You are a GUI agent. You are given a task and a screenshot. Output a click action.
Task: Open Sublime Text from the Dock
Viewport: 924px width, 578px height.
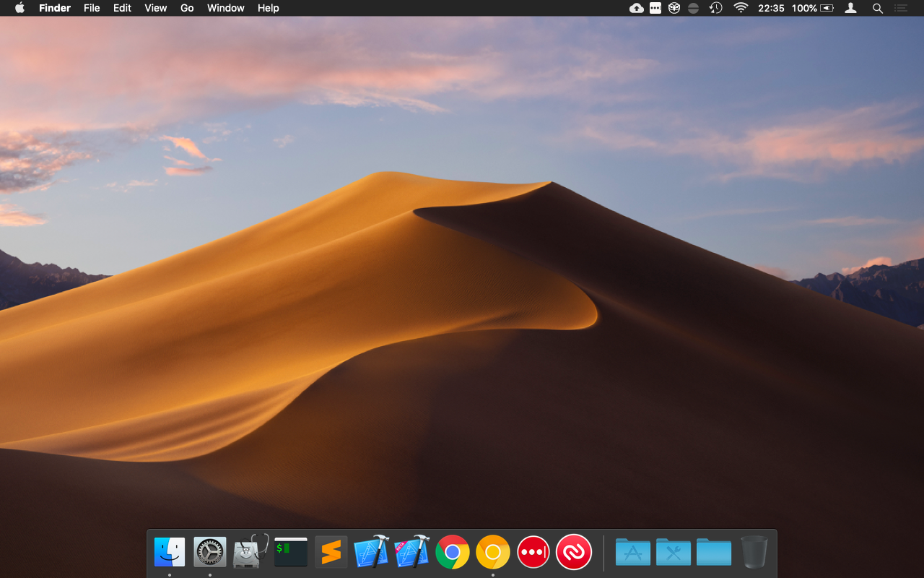331,553
